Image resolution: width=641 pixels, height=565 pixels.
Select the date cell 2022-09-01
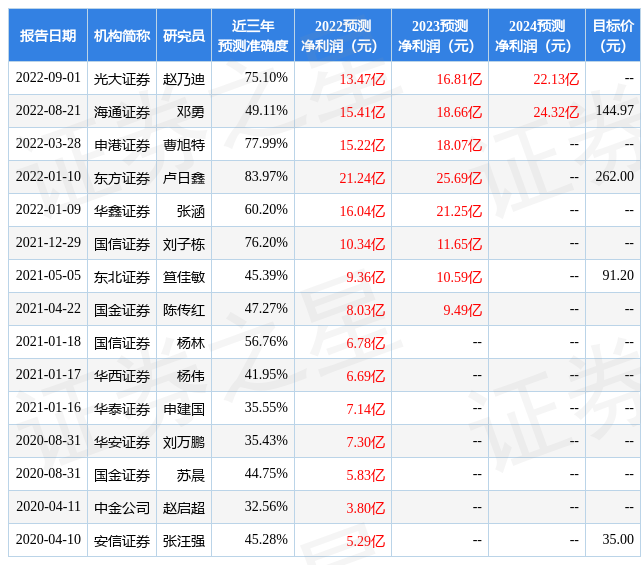pos(48,78)
